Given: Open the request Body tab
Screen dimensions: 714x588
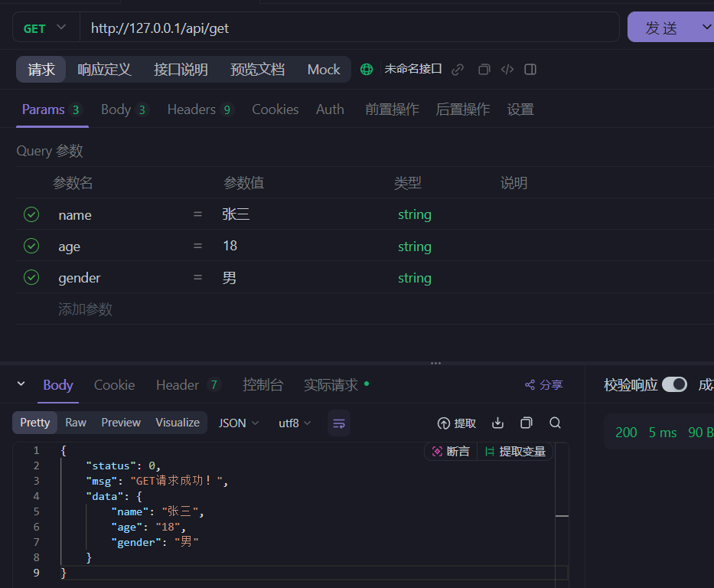Looking at the screenshot, I should 125,109.
